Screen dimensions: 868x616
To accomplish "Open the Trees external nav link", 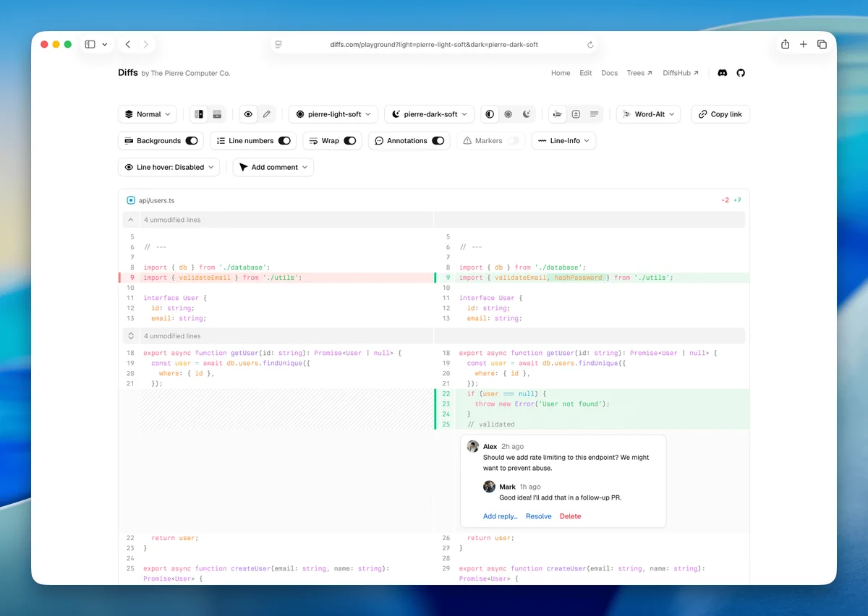I will [639, 73].
